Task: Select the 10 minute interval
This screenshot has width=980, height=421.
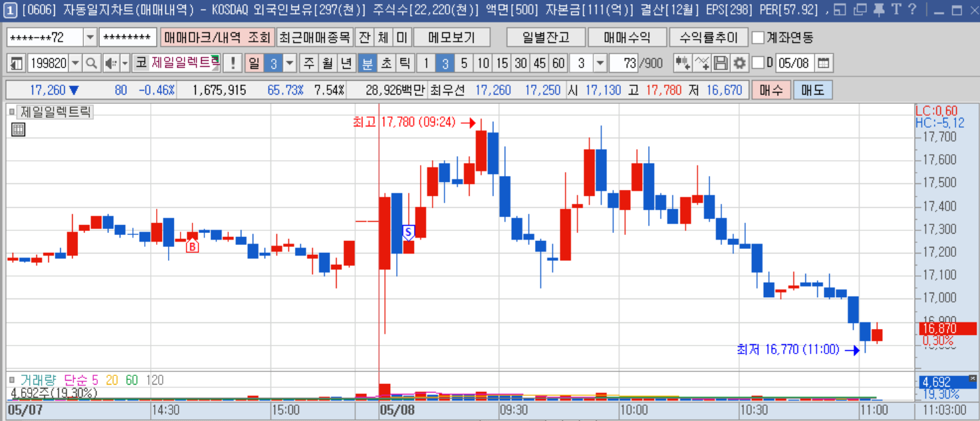Action: [x=483, y=64]
